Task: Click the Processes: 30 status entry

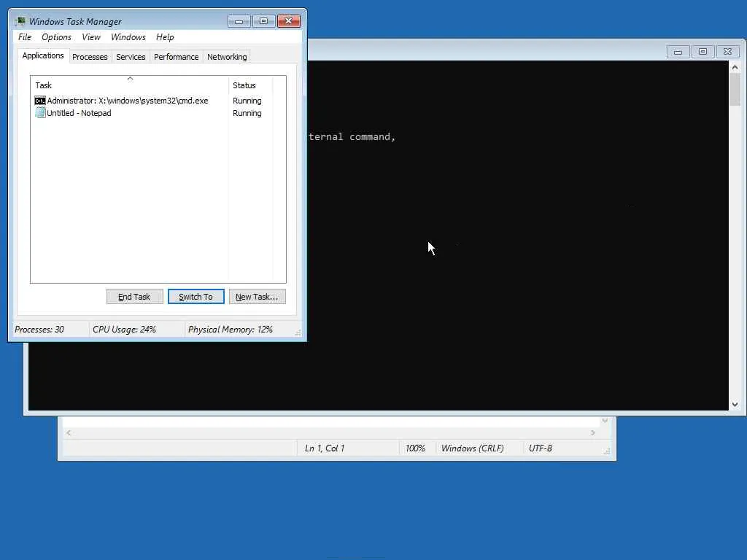Action: [x=39, y=330]
